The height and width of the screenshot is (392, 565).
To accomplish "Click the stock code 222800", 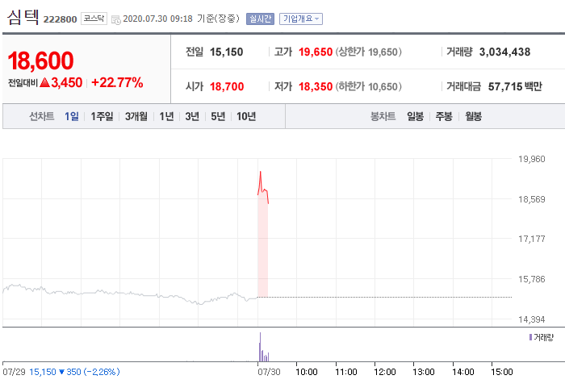I will [61, 19].
